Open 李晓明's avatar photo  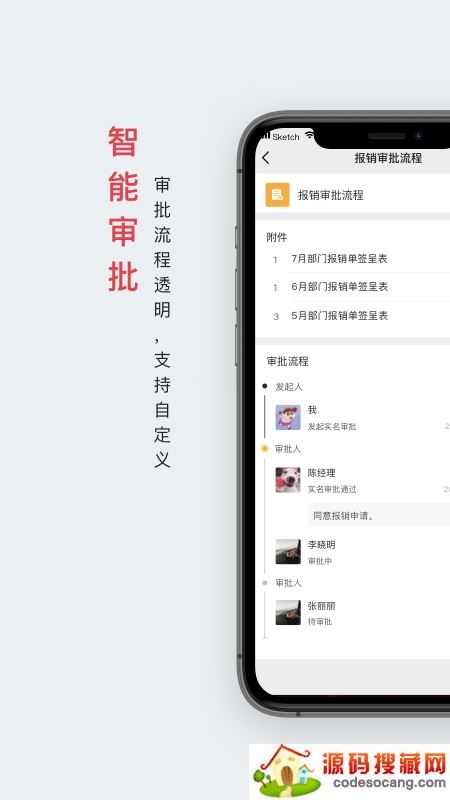point(288,552)
